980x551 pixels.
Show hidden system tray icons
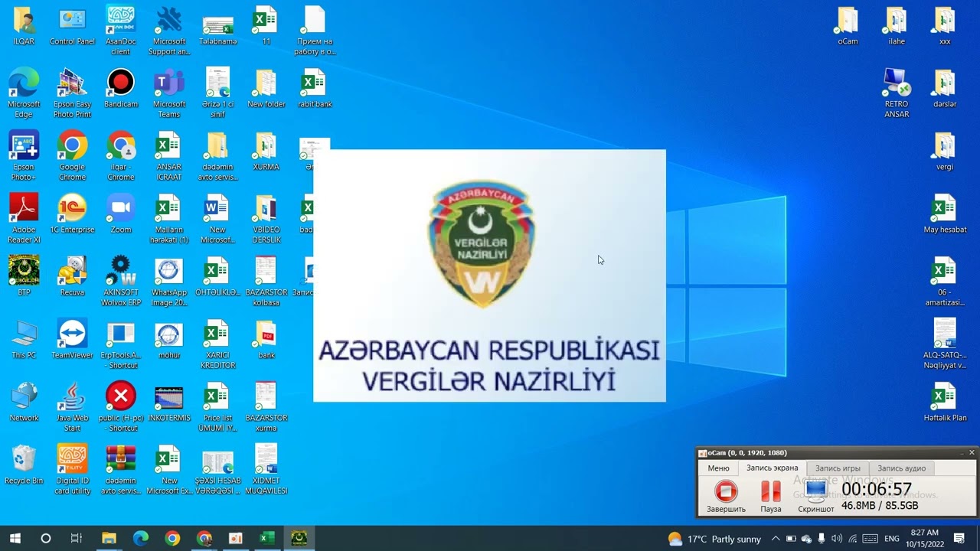[x=775, y=539]
